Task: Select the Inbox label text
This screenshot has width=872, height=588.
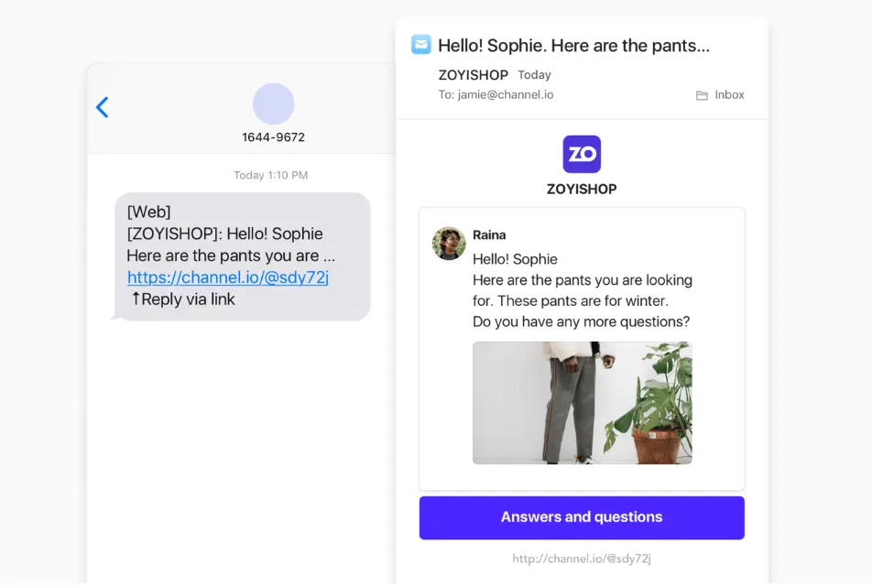Action: 729,94
